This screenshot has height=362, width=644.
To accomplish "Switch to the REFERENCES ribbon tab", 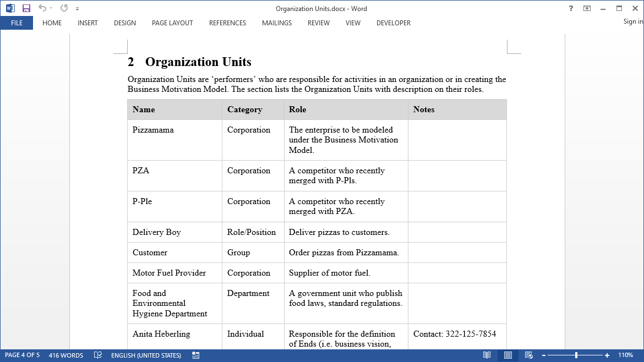I will [x=227, y=23].
